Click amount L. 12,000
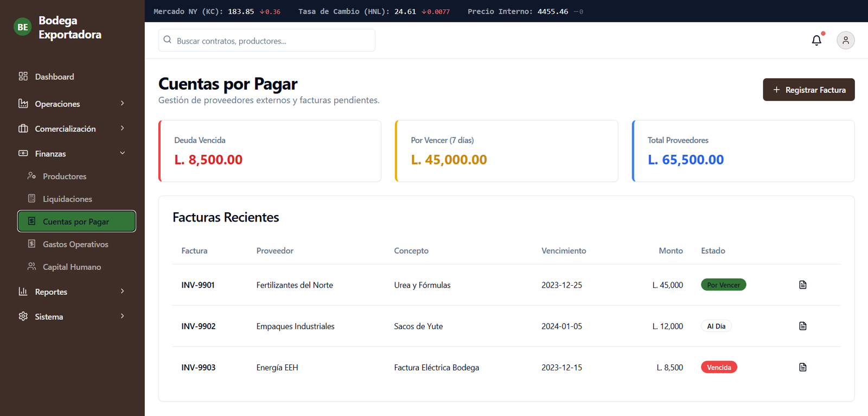Viewport: 868px width, 416px height. click(667, 326)
